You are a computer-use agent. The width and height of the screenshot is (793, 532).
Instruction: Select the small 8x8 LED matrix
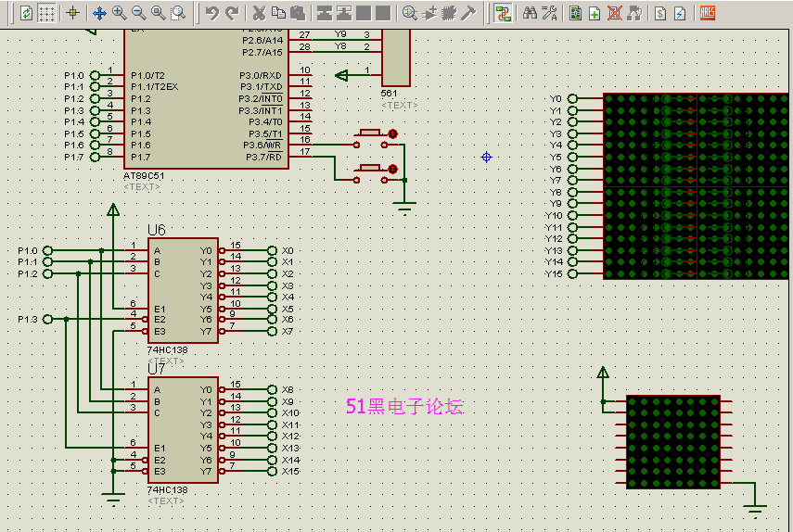click(x=673, y=442)
